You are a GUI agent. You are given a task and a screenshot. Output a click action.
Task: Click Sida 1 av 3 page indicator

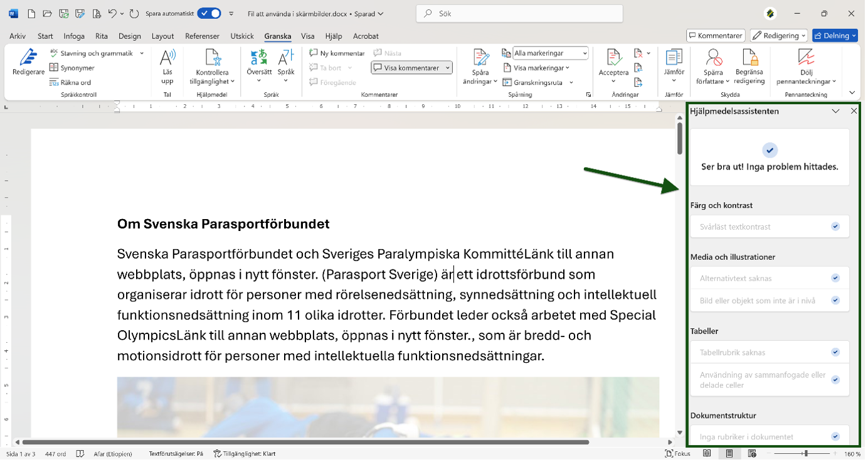(x=21, y=453)
